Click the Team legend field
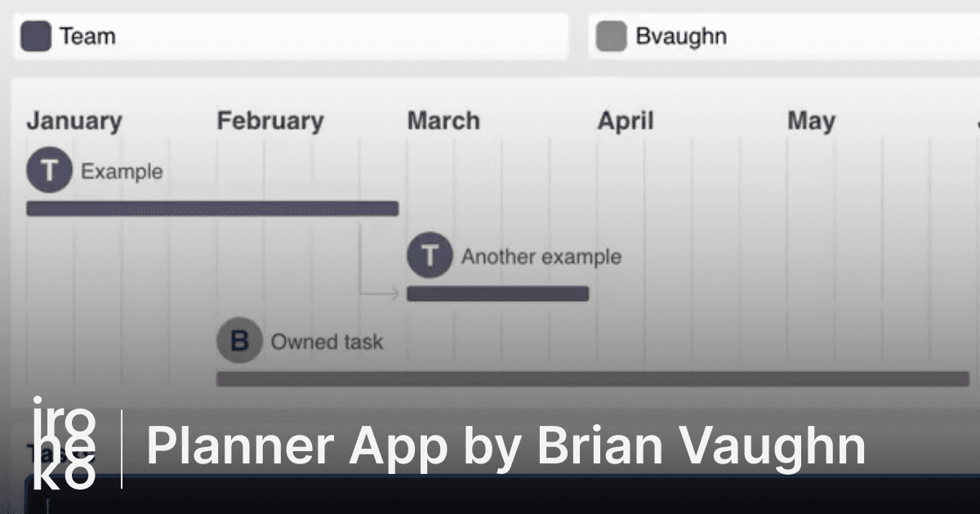The image size is (980, 514). [310, 37]
